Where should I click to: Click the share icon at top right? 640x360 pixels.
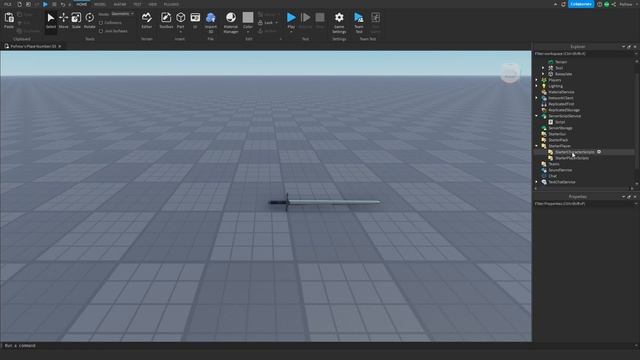click(x=613, y=4)
